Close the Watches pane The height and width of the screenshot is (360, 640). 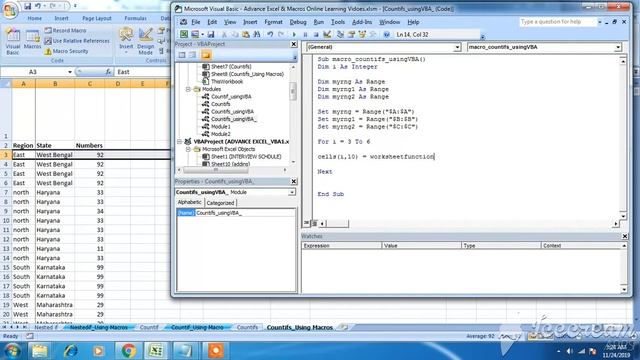tap(624, 236)
